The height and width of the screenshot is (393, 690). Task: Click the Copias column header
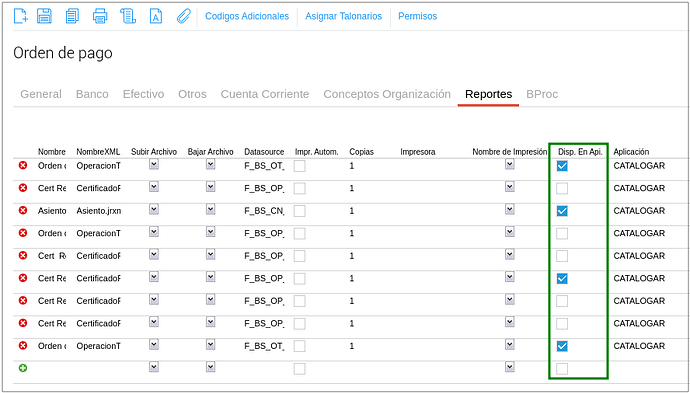[x=361, y=152]
